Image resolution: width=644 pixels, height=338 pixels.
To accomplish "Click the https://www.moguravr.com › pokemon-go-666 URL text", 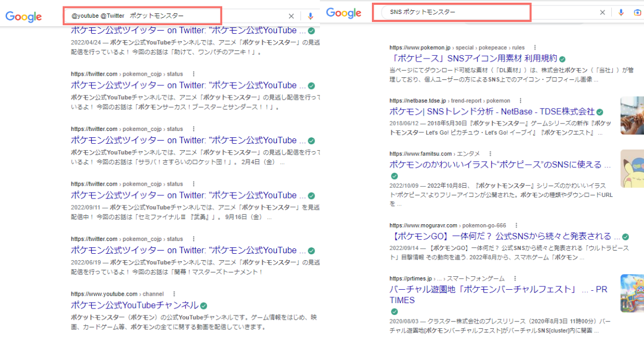I will pos(448,225).
